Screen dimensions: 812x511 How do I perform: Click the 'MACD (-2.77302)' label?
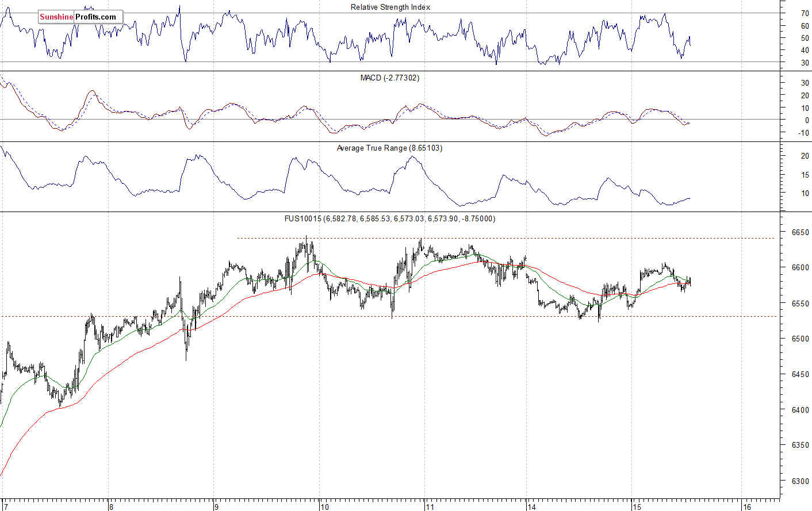click(390, 78)
